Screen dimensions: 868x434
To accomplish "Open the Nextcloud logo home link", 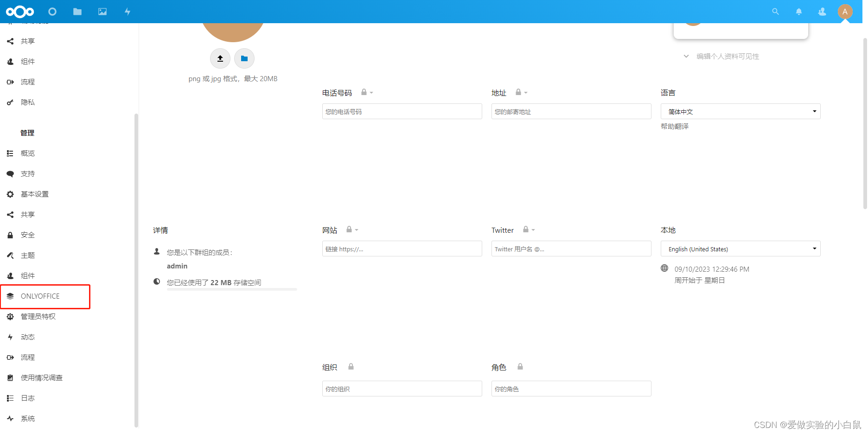I will 20,12.
